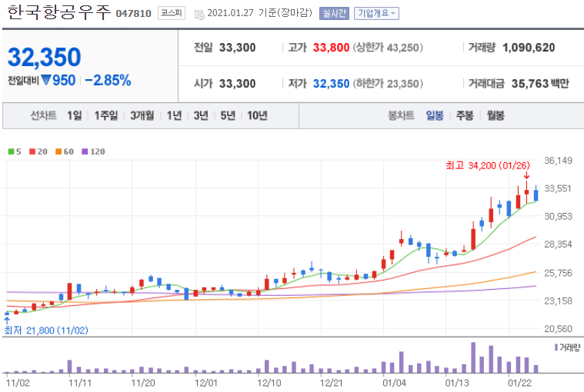The height and width of the screenshot is (392, 584).
Task: Click the purple 120-day moving average swatch
Action: pos(85,151)
